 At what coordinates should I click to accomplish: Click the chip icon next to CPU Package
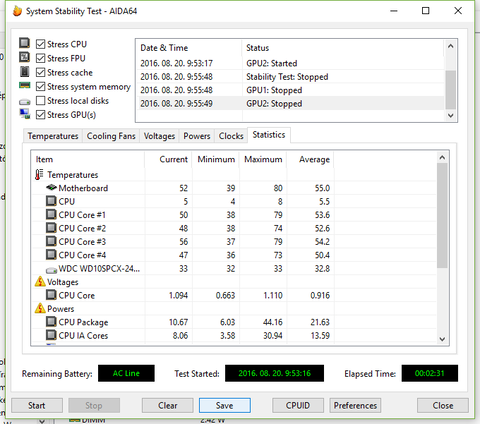tap(51, 322)
